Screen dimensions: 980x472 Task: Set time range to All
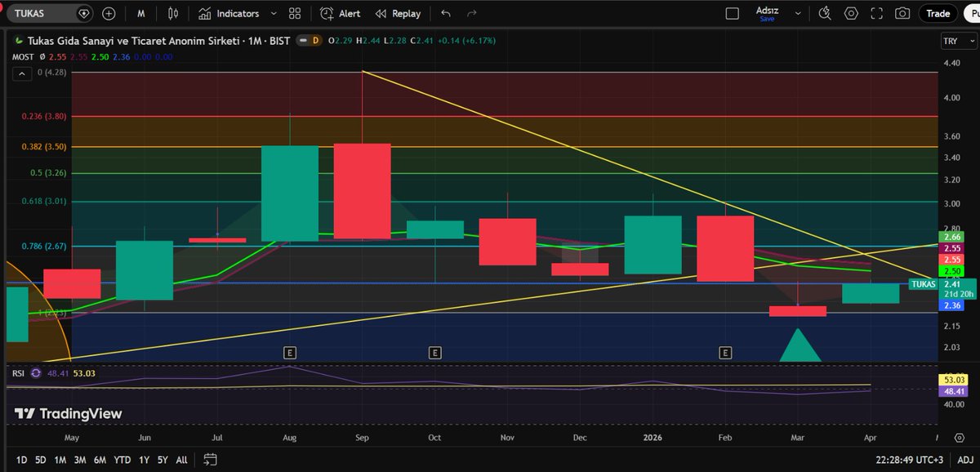click(181, 459)
